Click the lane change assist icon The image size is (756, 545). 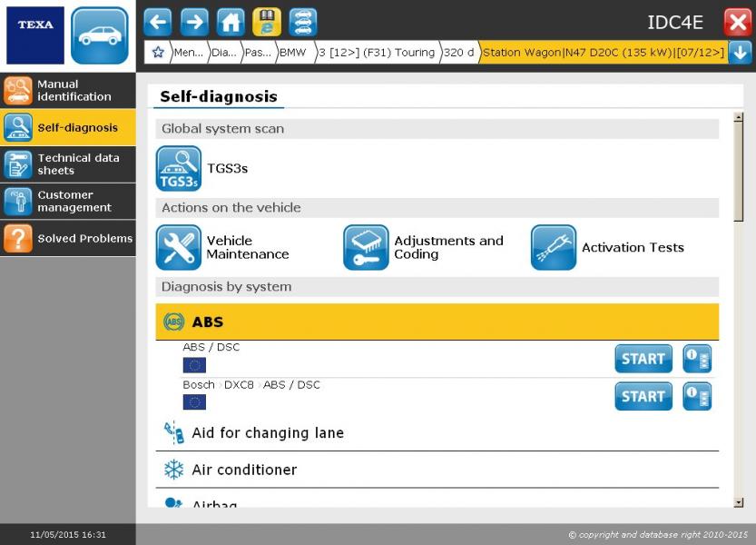173,433
